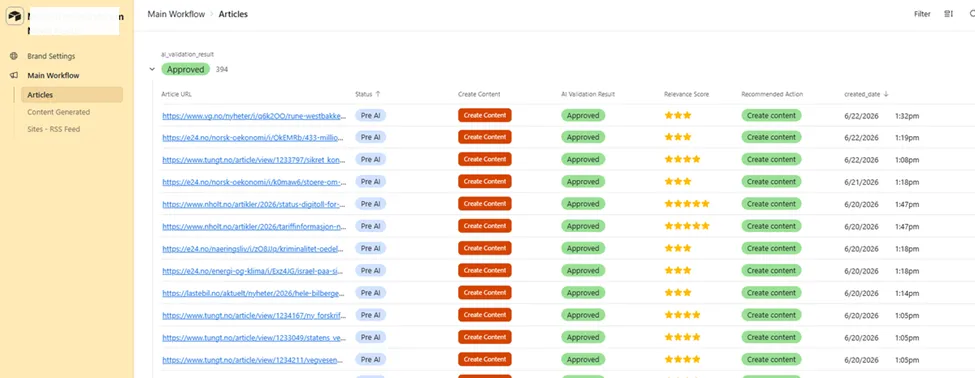Image resolution: width=975 pixels, height=378 pixels.
Task: Click the workspace logo icon in the sidebar
Action: 14,17
